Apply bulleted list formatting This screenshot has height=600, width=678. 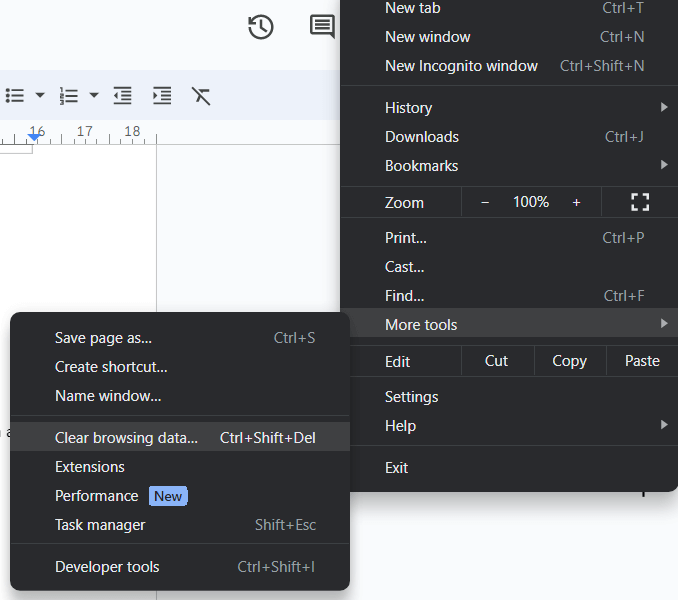(15, 96)
